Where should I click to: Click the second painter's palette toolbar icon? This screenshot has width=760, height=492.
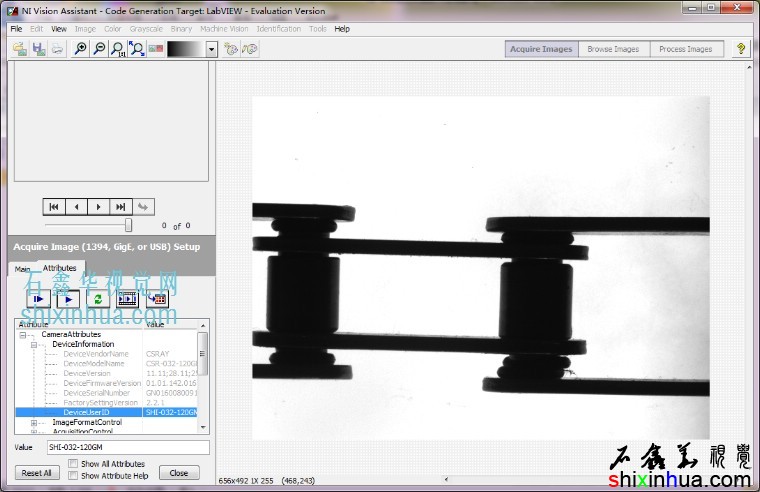point(250,49)
